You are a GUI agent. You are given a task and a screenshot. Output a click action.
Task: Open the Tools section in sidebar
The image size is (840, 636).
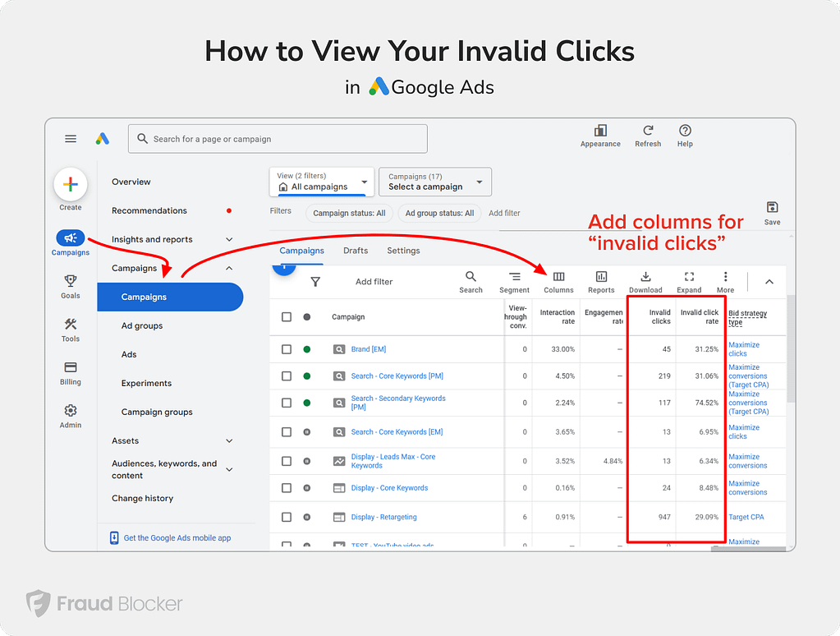(x=71, y=330)
